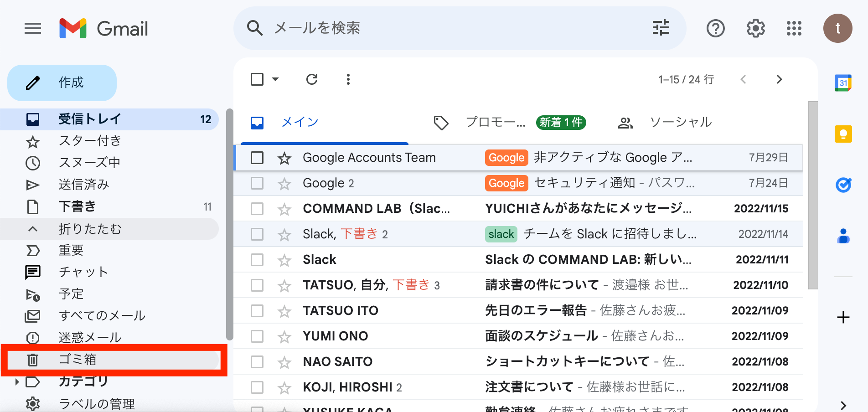Open Contacts side panel icon
Image resolution: width=868 pixels, height=412 pixels.
(843, 236)
